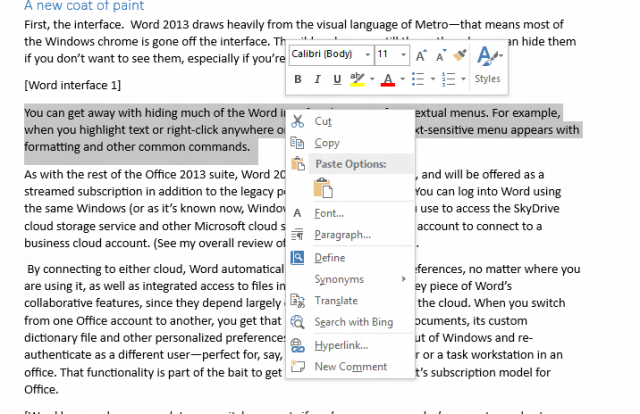Click the '[Word interface 1]' placeholder text

pyautogui.click(x=73, y=85)
